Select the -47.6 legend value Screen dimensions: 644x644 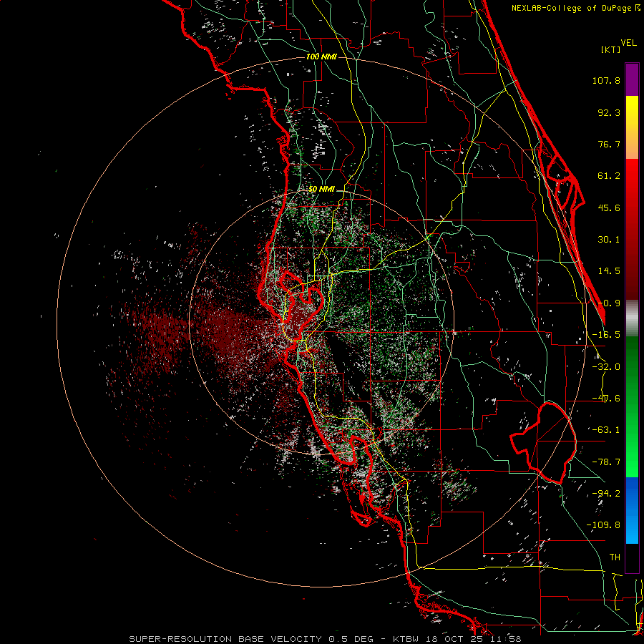click(606, 399)
